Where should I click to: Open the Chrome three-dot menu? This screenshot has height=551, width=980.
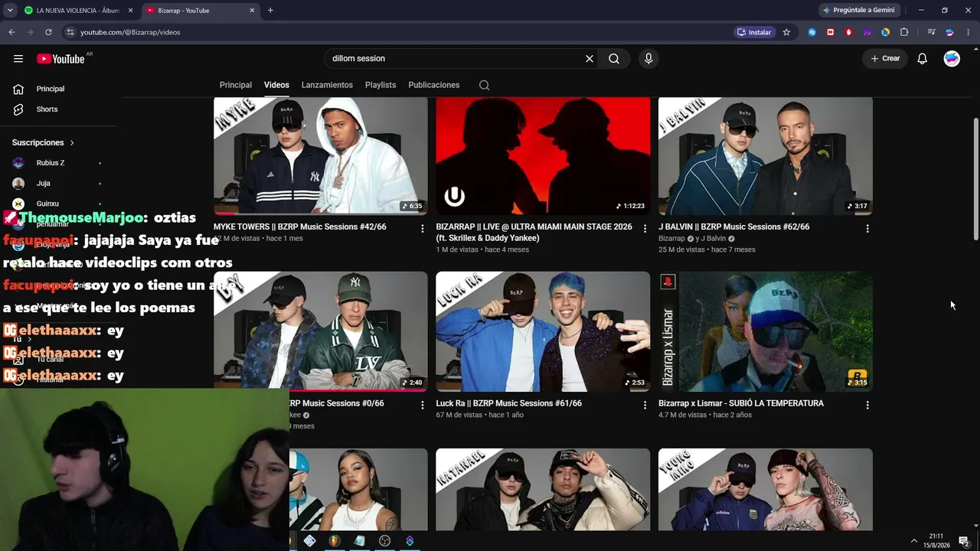(x=969, y=32)
